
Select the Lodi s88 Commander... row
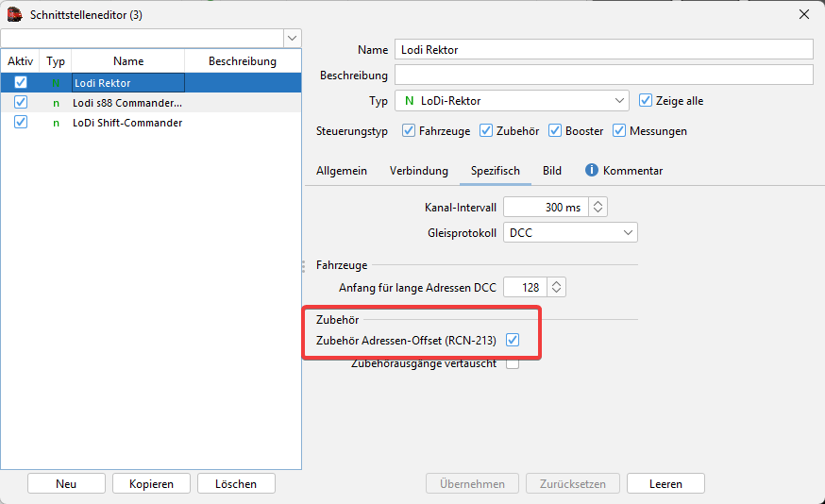point(151,103)
